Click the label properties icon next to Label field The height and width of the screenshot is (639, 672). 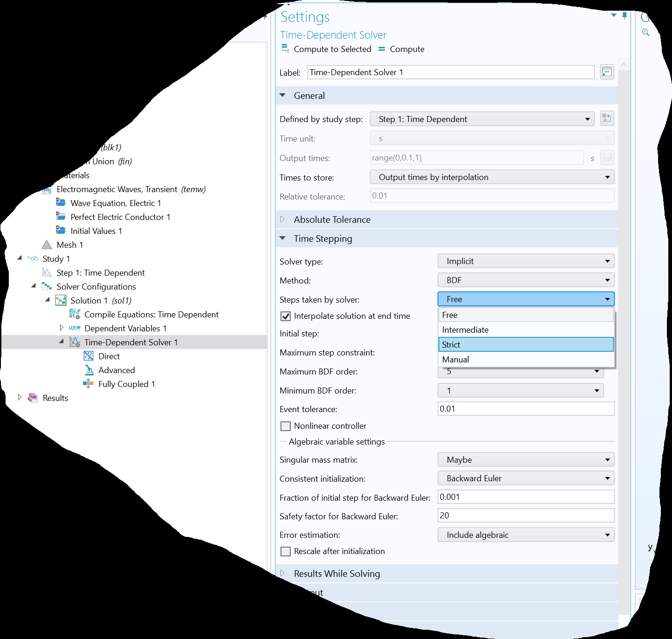pos(607,72)
